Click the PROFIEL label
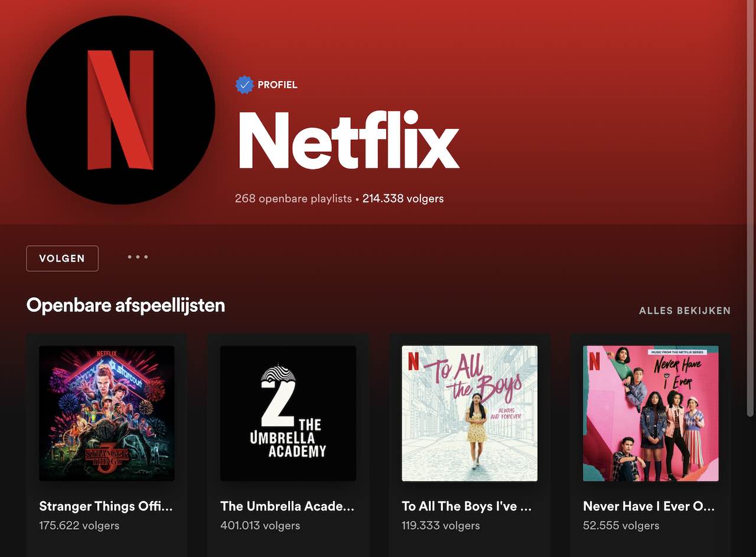The width and height of the screenshot is (756, 557). click(278, 85)
